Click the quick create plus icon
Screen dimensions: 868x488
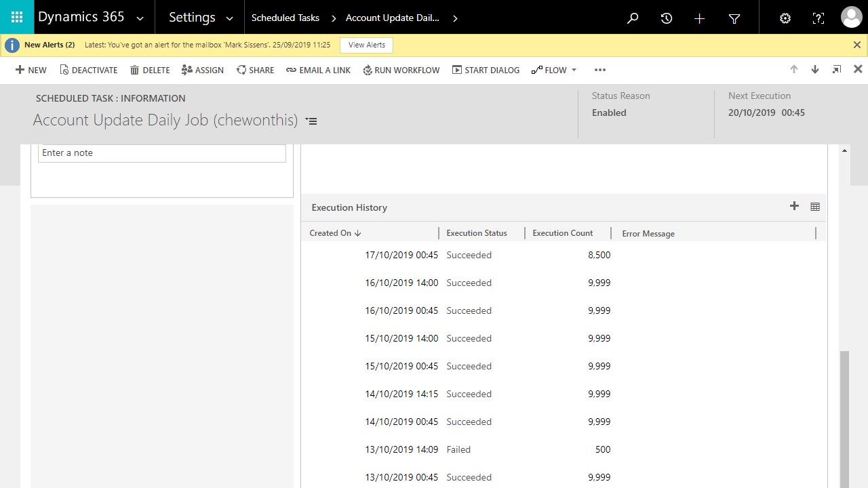(x=700, y=18)
